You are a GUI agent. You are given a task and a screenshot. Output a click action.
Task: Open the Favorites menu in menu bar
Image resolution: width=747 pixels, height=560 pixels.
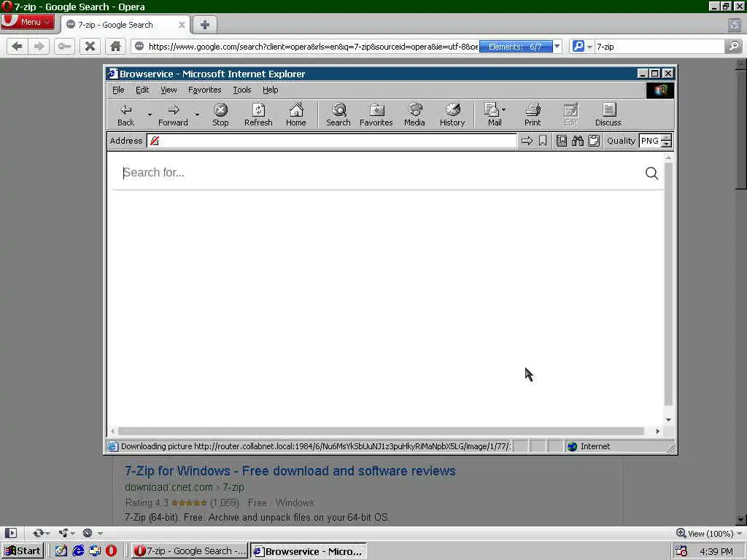point(204,90)
